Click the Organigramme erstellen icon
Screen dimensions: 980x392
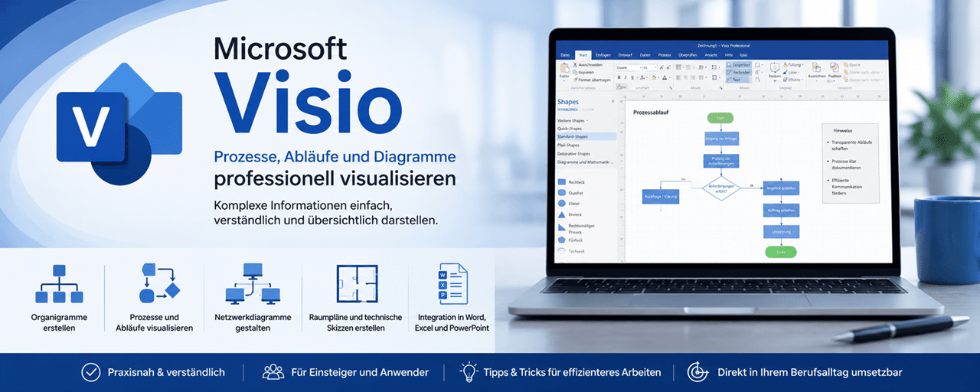pyautogui.click(x=58, y=283)
